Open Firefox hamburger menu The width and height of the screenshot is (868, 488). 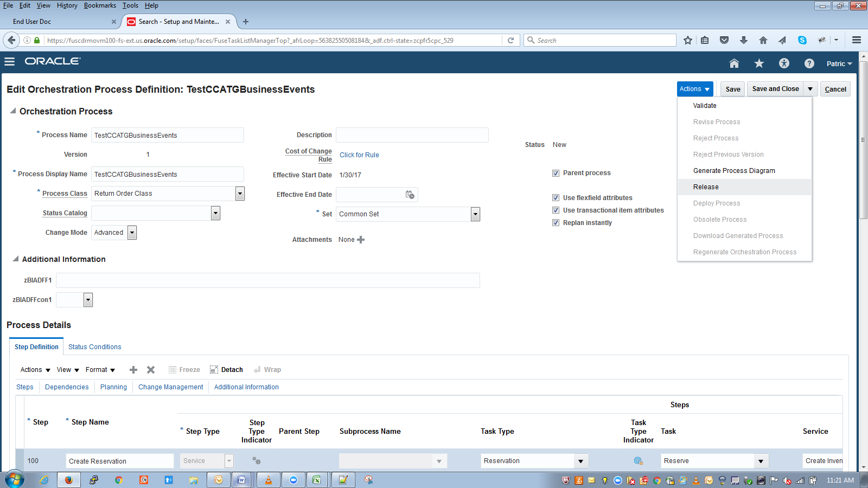857,40
